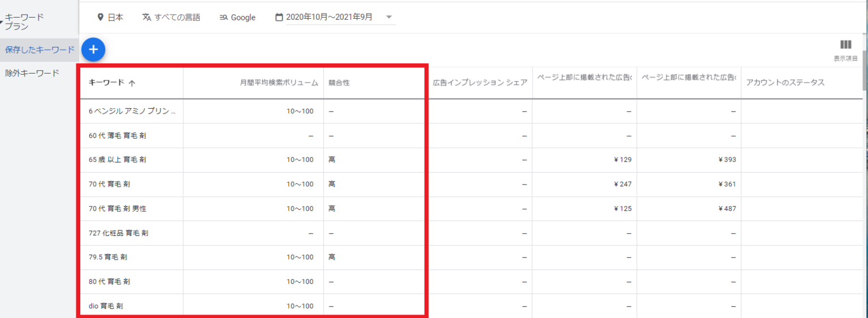Open the negative keywords tab
Screen dimensions: 868x318
tap(32, 73)
